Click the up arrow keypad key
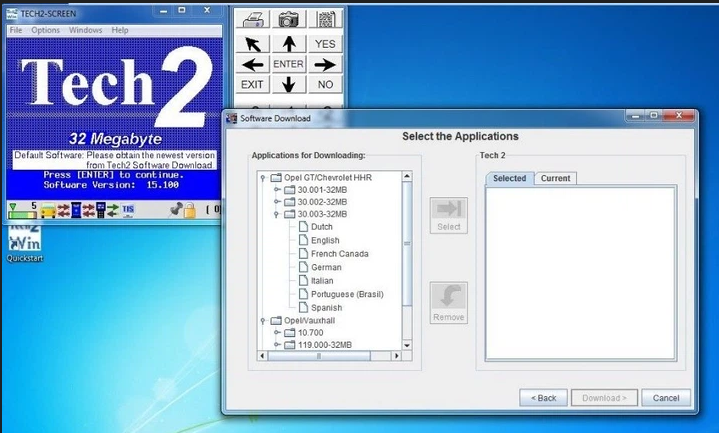 click(288, 44)
